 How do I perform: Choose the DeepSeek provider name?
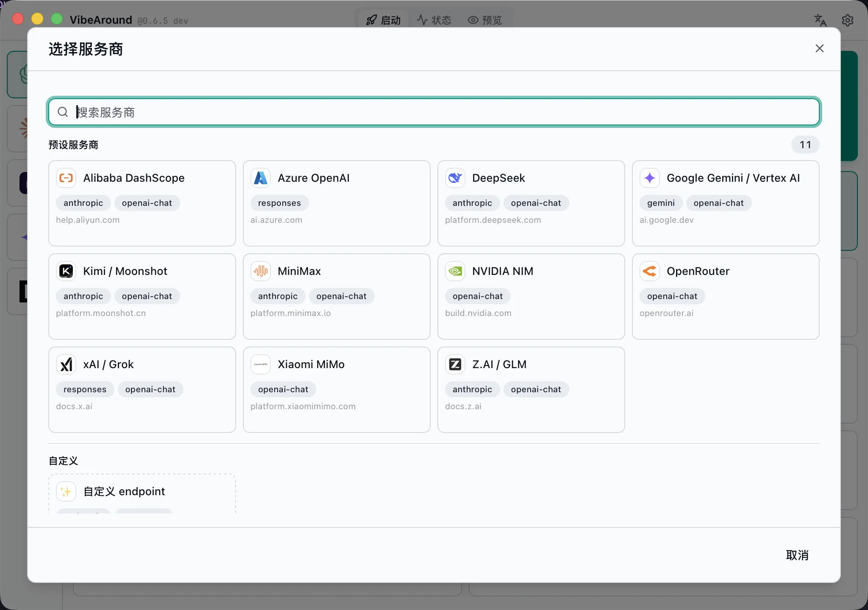pyautogui.click(x=498, y=178)
